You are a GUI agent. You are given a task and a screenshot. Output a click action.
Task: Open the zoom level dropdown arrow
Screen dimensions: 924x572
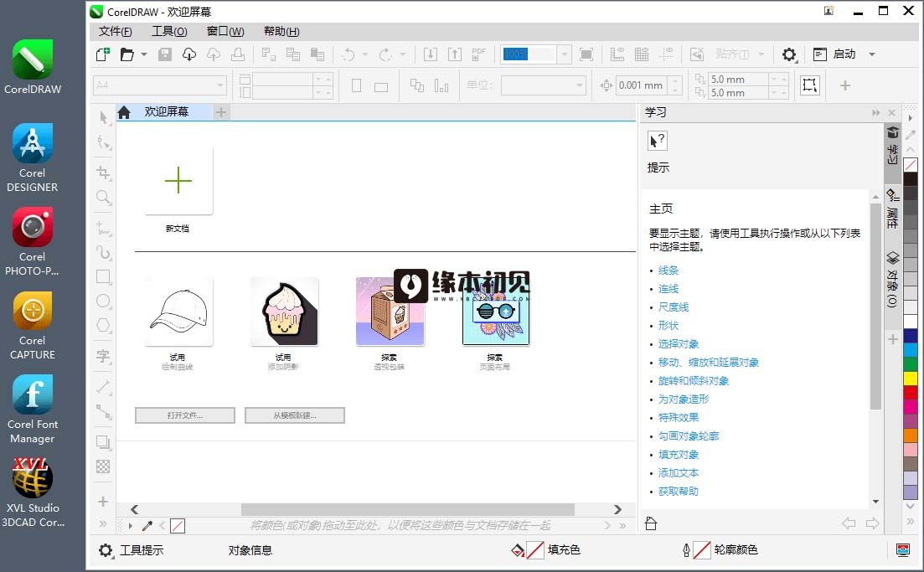(565, 54)
